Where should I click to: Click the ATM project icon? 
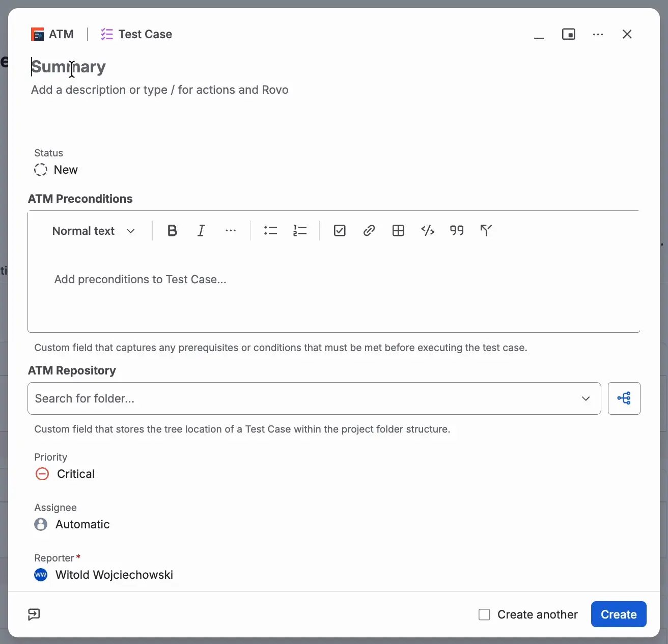coord(37,34)
